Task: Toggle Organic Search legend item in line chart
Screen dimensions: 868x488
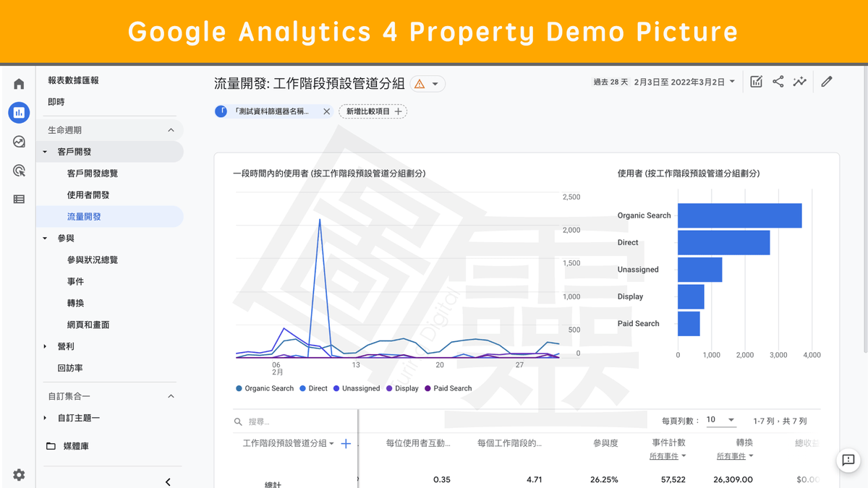Action: coord(265,388)
